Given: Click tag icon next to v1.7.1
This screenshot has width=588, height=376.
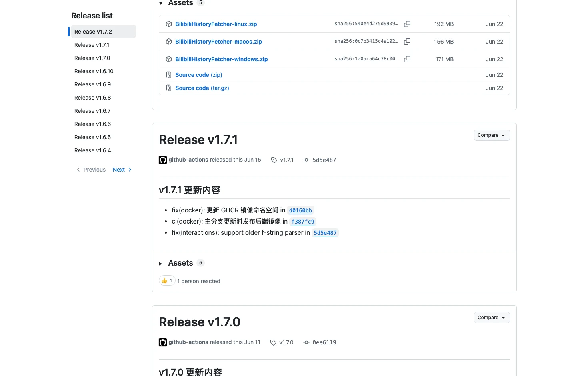Looking at the screenshot, I should pos(274,160).
